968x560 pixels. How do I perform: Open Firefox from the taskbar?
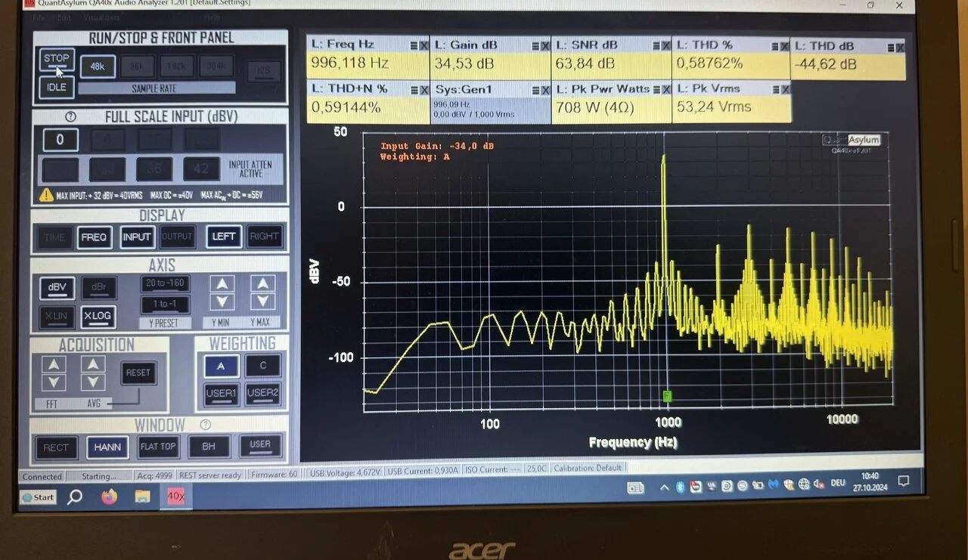coord(109,497)
